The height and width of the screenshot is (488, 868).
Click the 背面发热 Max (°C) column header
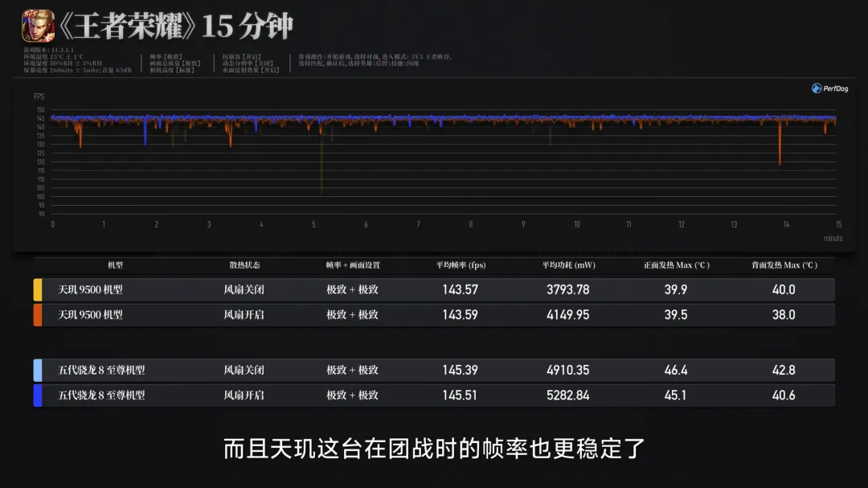point(784,265)
